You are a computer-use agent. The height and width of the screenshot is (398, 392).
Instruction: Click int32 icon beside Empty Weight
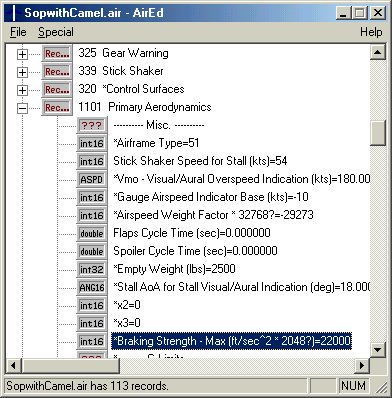(92, 269)
